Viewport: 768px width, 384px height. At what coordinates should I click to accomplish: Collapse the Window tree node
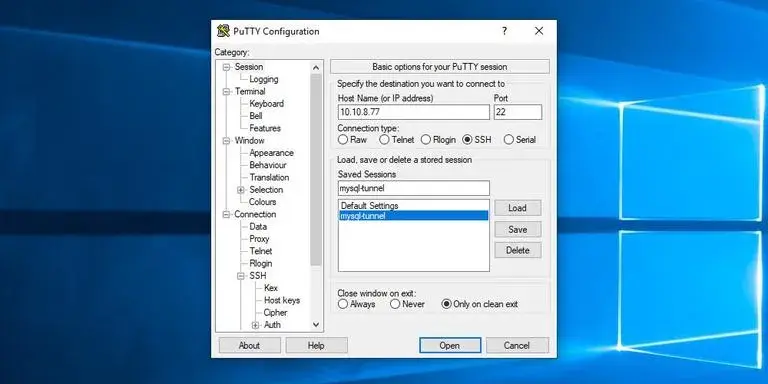(x=226, y=141)
